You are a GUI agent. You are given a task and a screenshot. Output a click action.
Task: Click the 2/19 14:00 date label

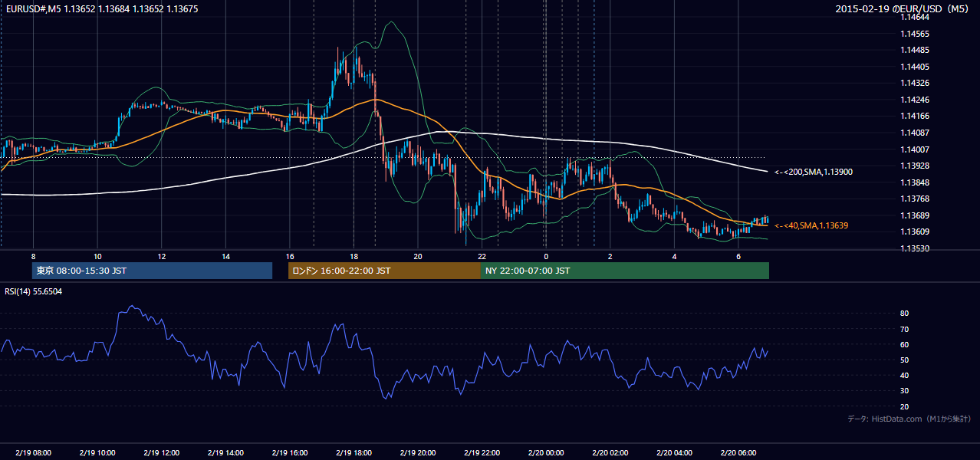pyautogui.click(x=225, y=453)
